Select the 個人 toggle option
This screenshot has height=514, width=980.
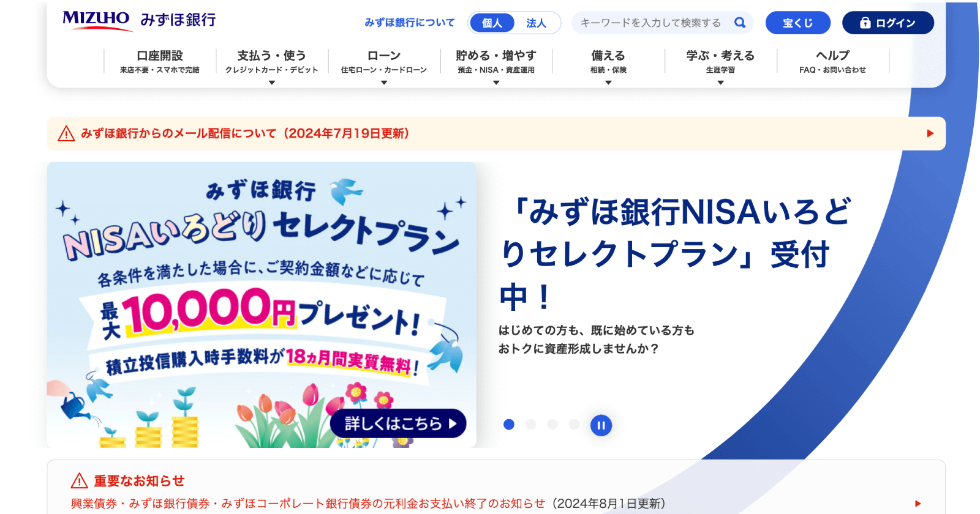(492, 23)
